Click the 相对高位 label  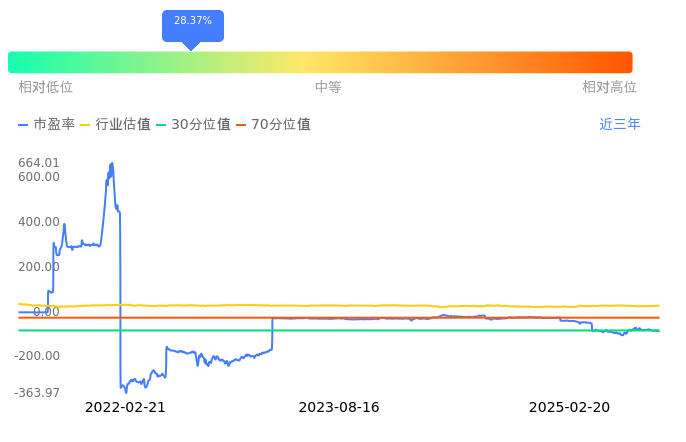(x=609, y=88)
